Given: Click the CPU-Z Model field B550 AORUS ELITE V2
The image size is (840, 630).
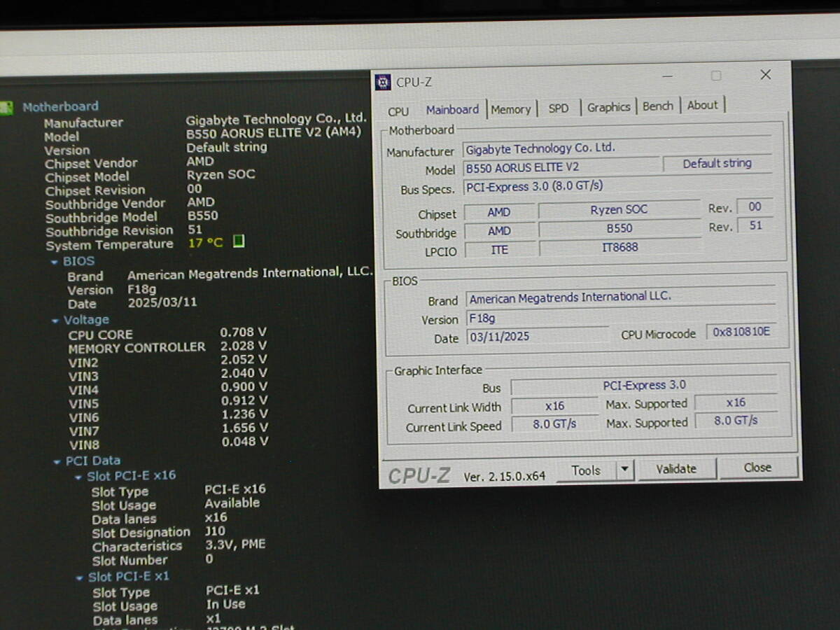Looking at the screenshot, I should click(x=561, y=167).
